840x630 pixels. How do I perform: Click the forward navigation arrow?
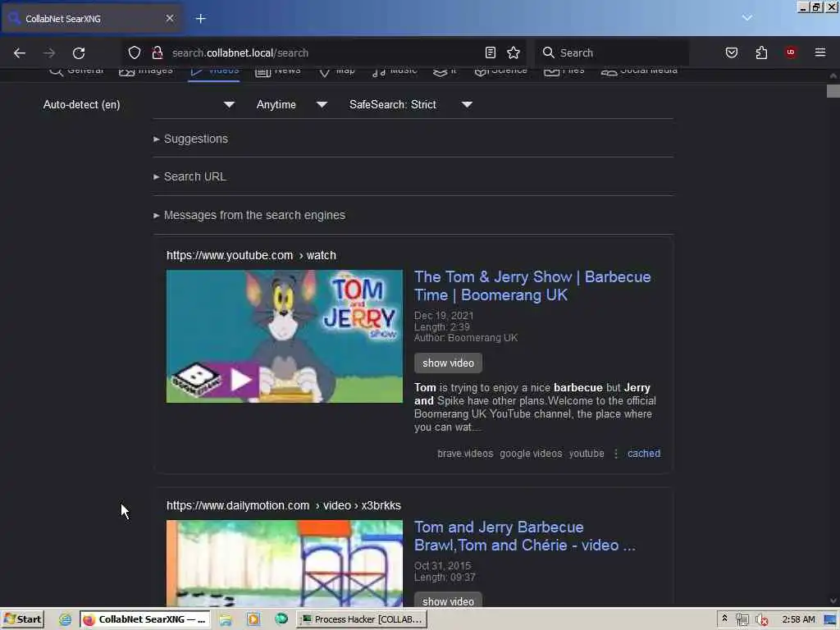click(x=49, y=52)
